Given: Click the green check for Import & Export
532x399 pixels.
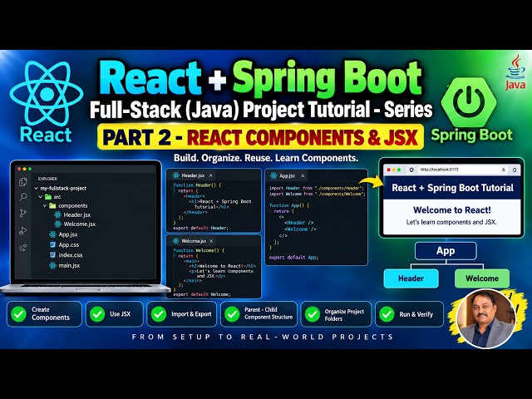Looking at the screenshot, I should coord(159,314).
